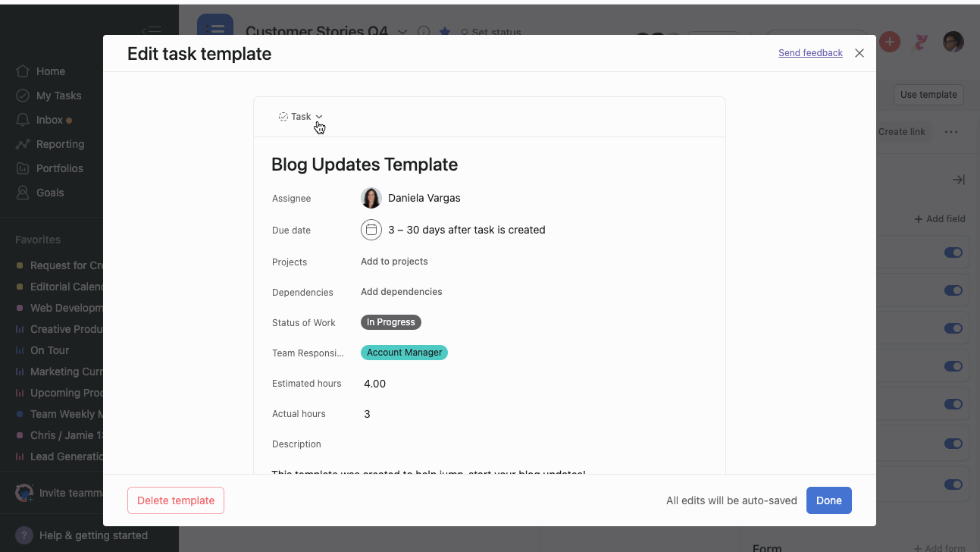Turn off the bottom field toggle
The image size is (980, 552).
pyautogui.click(x=953, y=484)
